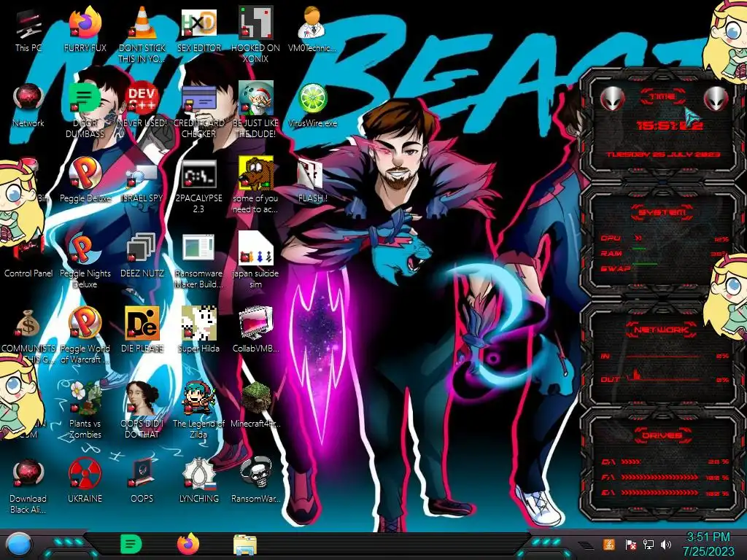The height and width of the screenshot is (560, 747).
Task: Open the BE JUST LIKE THE DUDE! icon
Action: (255, 111)
